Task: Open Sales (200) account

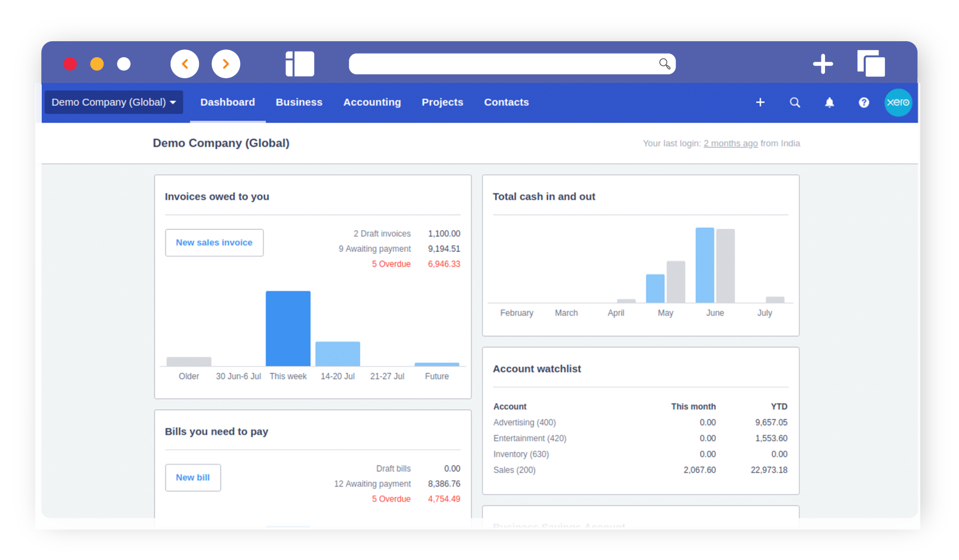Action: (514, 470)
